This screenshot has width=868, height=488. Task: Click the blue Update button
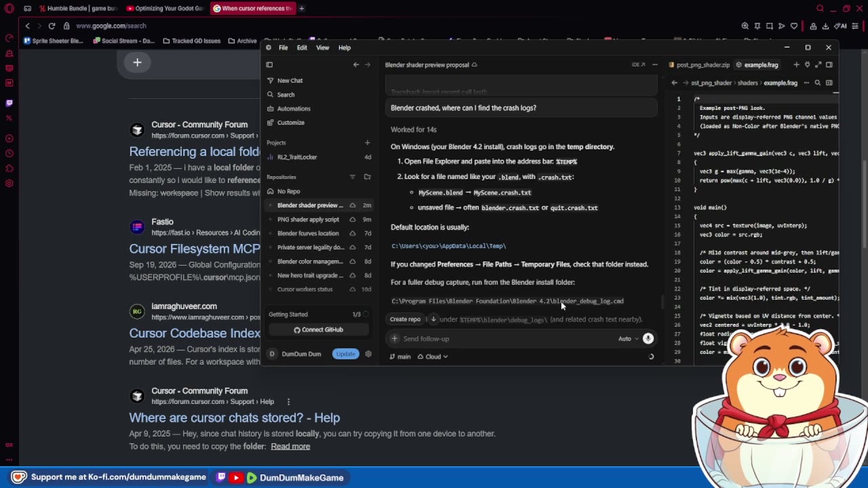tap(346, 354)
